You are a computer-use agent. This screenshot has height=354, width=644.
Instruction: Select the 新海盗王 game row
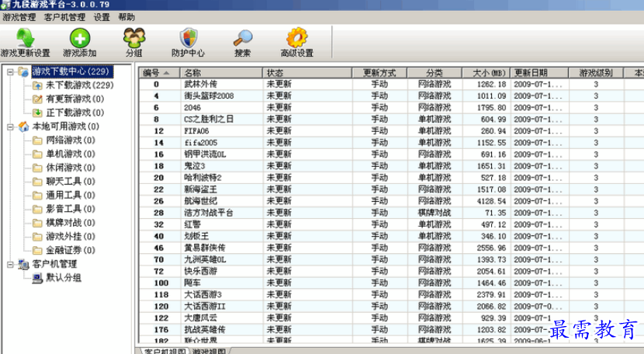pos(391,189)
